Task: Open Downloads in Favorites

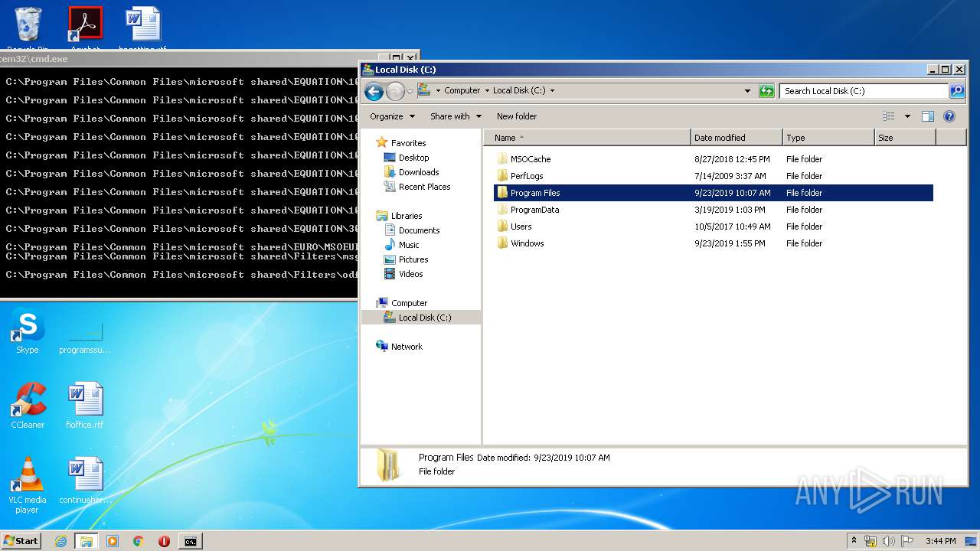Action: point(419,172)
